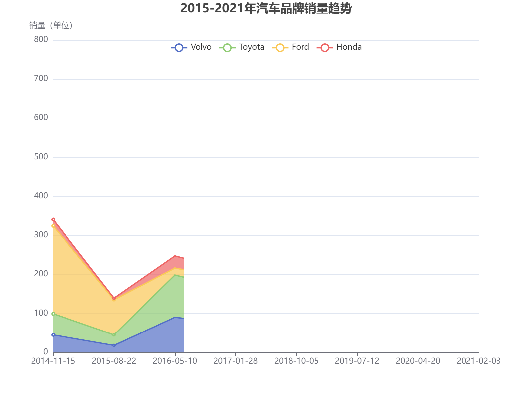This screenshot has width=532, height=399.
Task: Click the Toyota legend marker icon
Action: 227,47
